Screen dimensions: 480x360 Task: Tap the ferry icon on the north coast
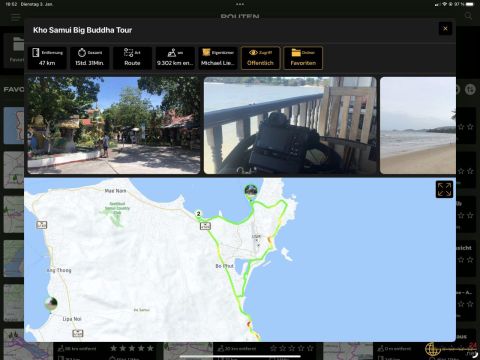point(205,226)
